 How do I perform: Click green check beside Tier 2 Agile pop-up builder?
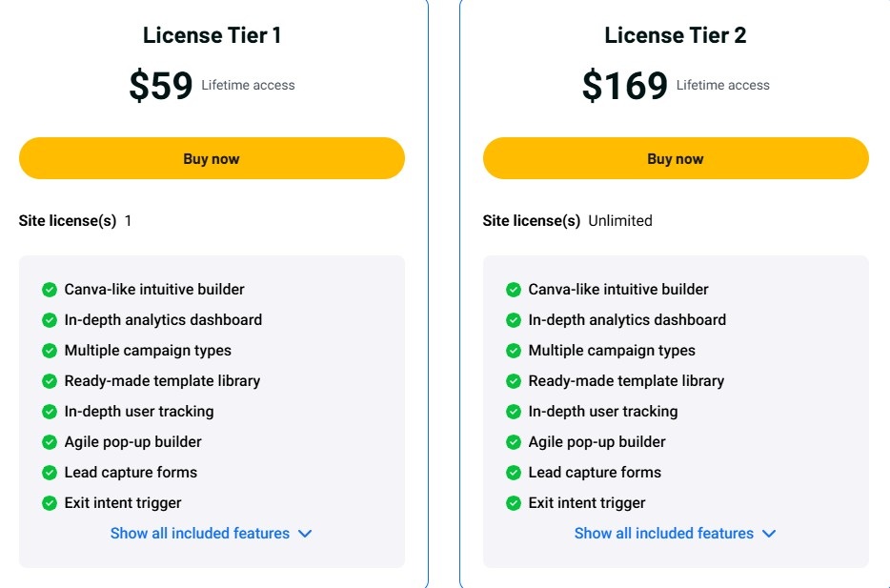tap(513, 442)
